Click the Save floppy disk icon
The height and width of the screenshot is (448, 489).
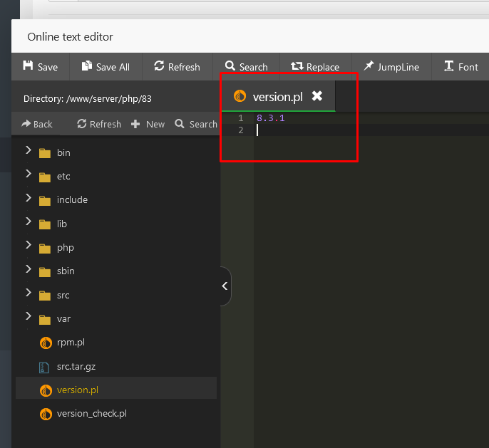pyautogui.click(x=29, y=66)
